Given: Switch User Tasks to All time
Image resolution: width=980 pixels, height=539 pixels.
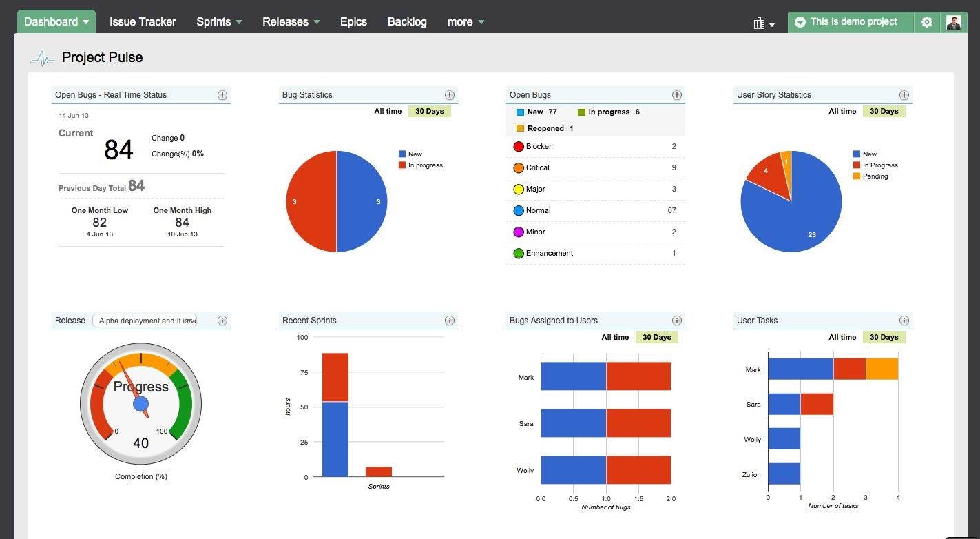Looking at the screenshot, I should pyautogui.click(x=842, y=337).
